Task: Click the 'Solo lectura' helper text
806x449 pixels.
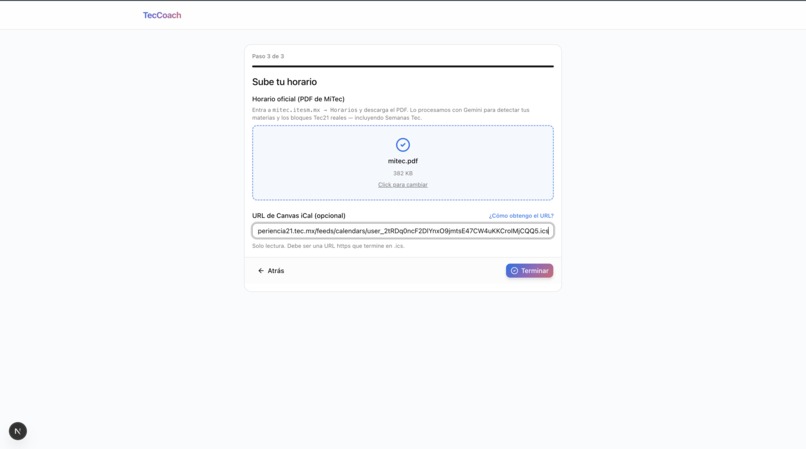Action: pos(328,246)
